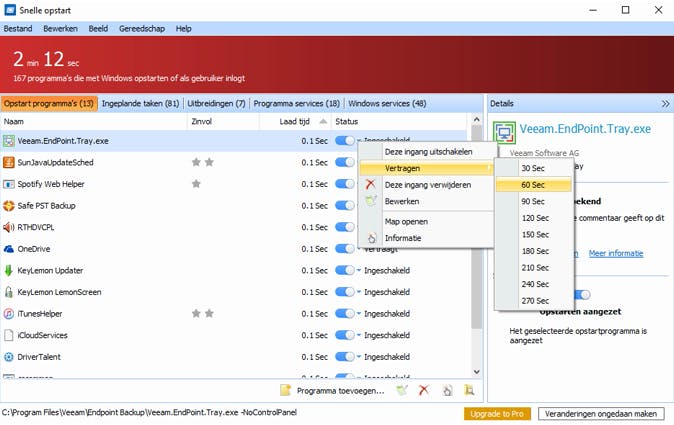Click the list scrollbar up arrow
This screenshot has height=425, width=674.
click(477, 119)
